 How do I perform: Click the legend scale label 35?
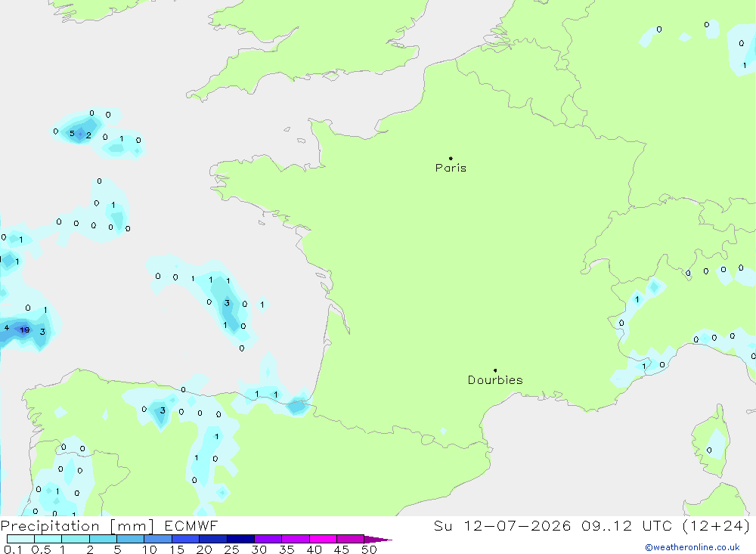pos(287,549)
